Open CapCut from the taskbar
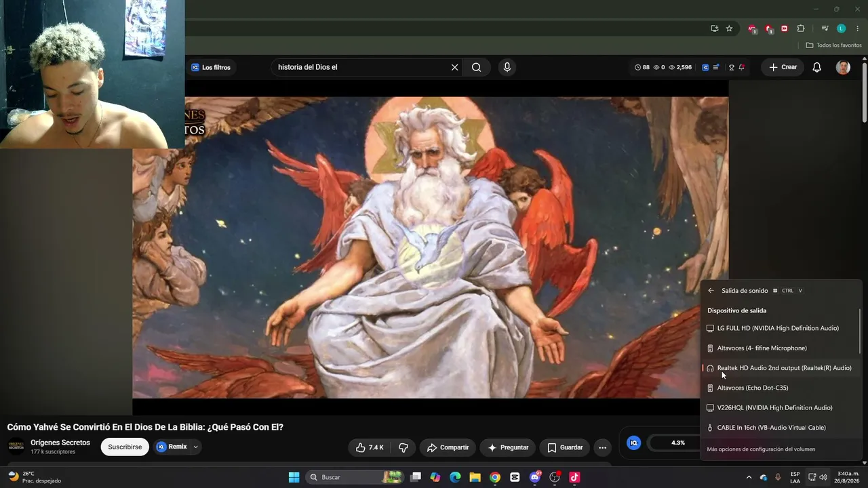Viewport: 868px width, 488px height. click(515, 477)
